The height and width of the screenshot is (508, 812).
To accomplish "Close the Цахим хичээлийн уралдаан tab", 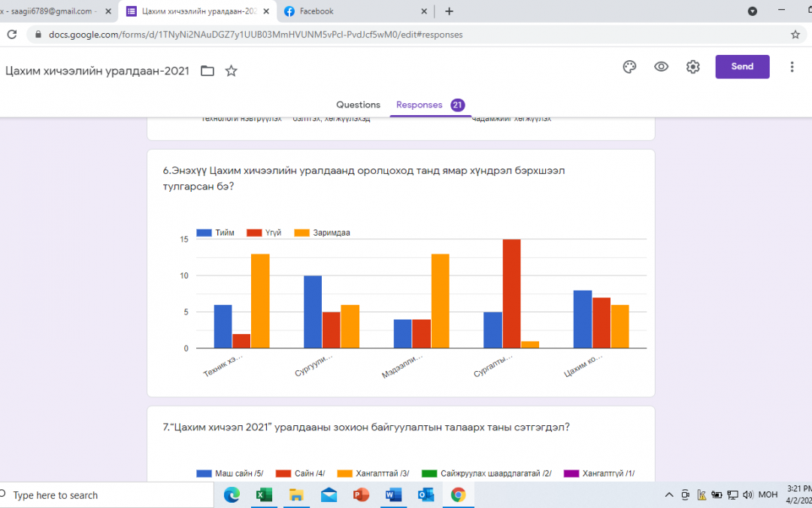I will pyautogui.click(x=266, y=11).
